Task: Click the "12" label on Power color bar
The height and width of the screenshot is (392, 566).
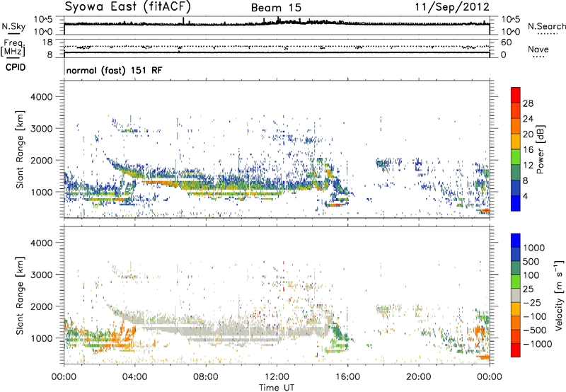Action: coord(528,166)
